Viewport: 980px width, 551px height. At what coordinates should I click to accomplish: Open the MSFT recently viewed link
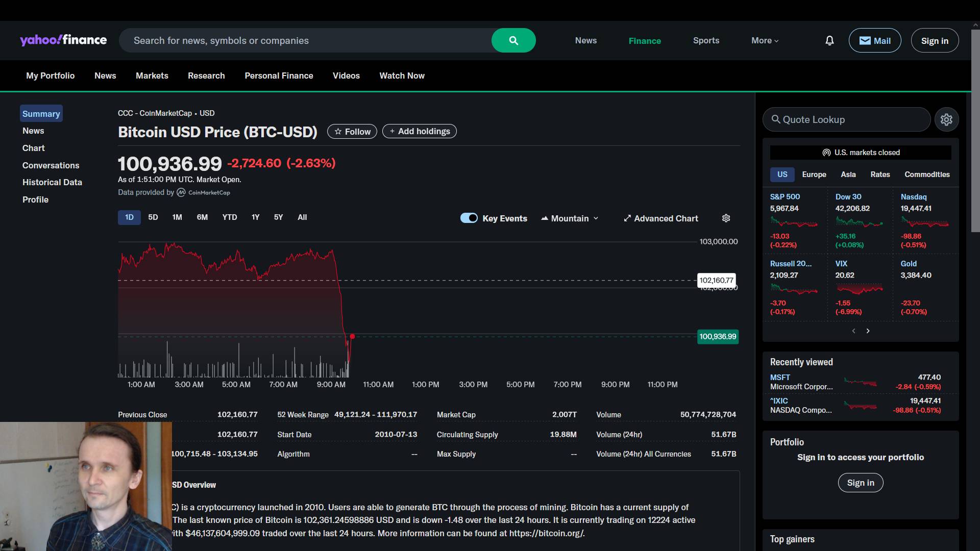point(779,378)
